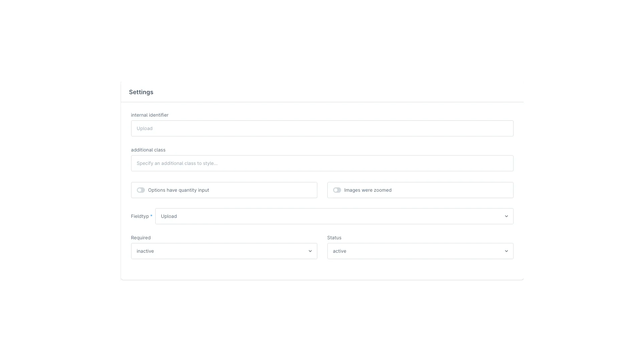644x362 pixels.
Task: Click the 'Fieldtyp' label
Action: 140,216
